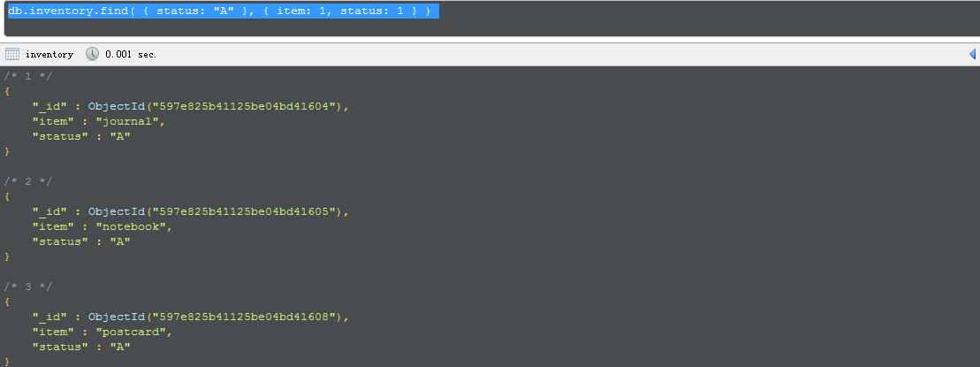This screenshot has height=367, width=980.
Task: Click the "/* 1 */" document comment
Action: point(27,76)
